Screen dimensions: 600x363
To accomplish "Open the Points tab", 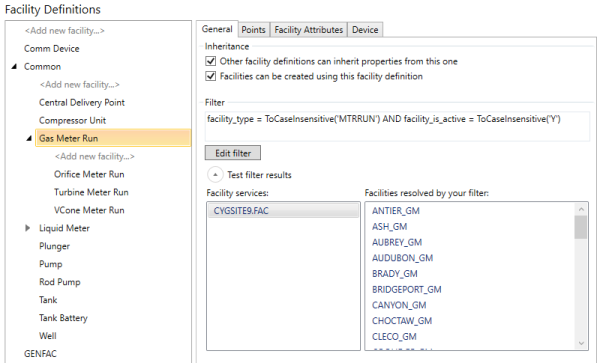I will tap(253, 30).
